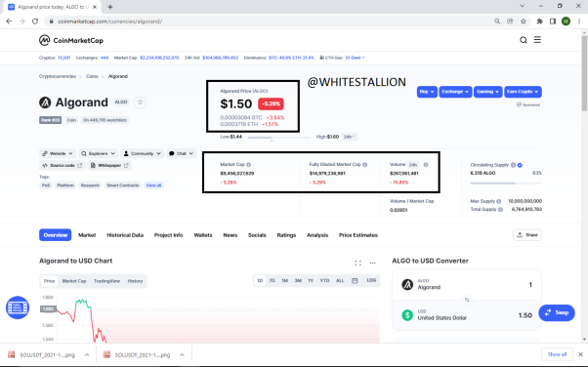Screen dimensions: 588x368
Task: Open the Overview tab
Action: [55, 235]
